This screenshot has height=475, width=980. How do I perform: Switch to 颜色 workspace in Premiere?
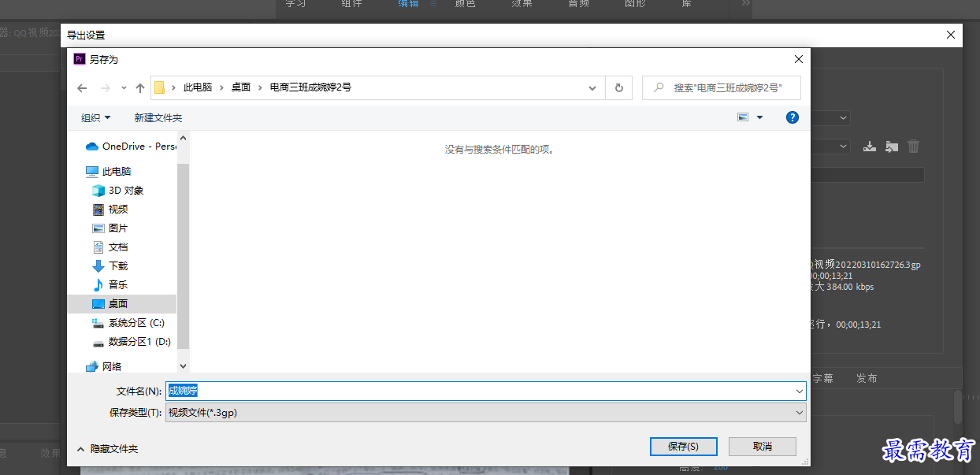[x=465, y=4]
